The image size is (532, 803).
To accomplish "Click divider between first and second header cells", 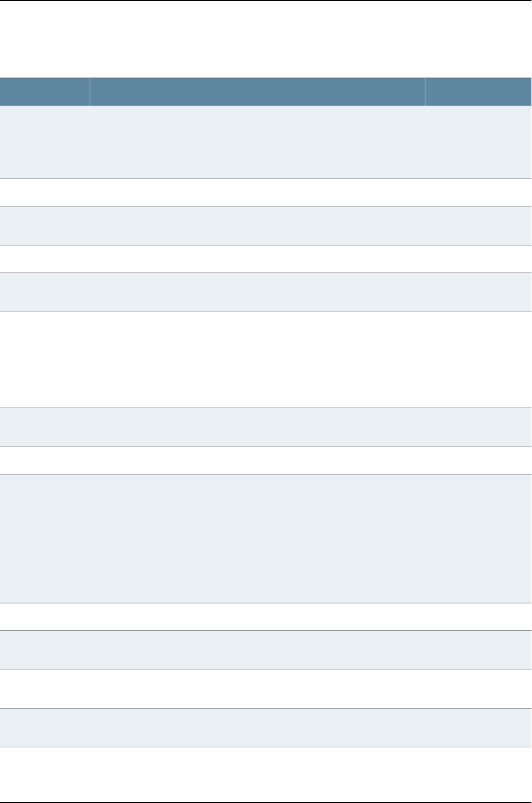I will [90, 91].
